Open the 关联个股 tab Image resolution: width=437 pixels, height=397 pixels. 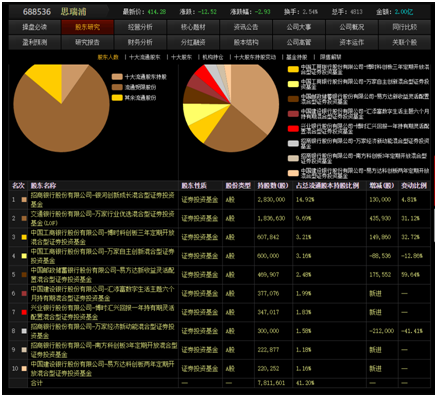pyautogui.click(x=404, y=42)
